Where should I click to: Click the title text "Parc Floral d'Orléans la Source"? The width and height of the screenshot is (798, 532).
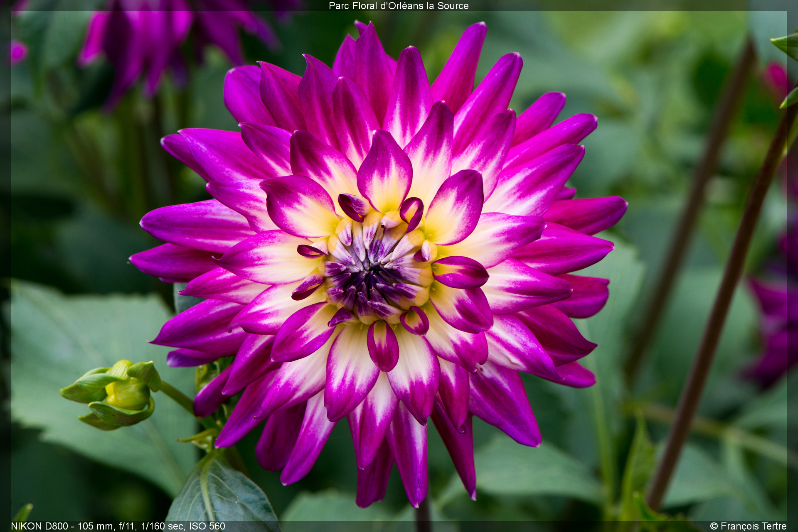(399, 6)
